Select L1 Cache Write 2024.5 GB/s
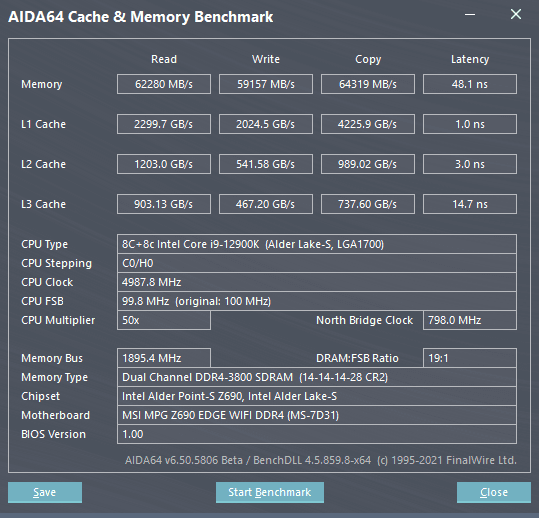Screen dimensions: 539x518 coord(266,124)
